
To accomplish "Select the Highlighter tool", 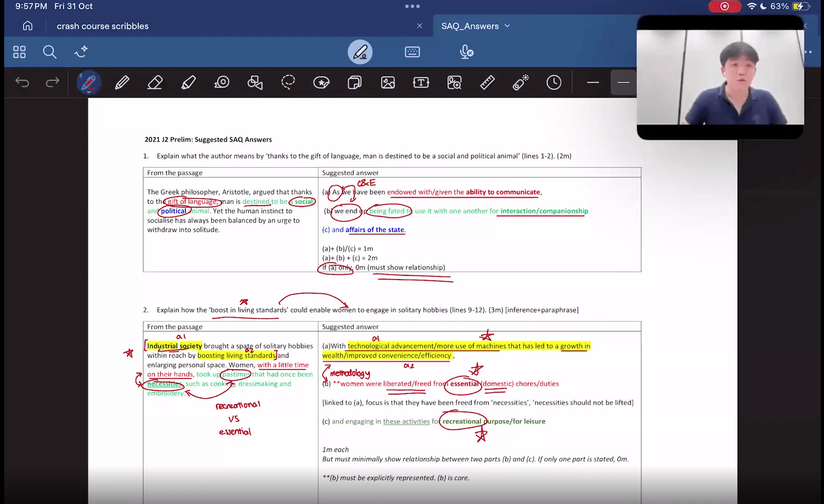I will pos(189,83).
